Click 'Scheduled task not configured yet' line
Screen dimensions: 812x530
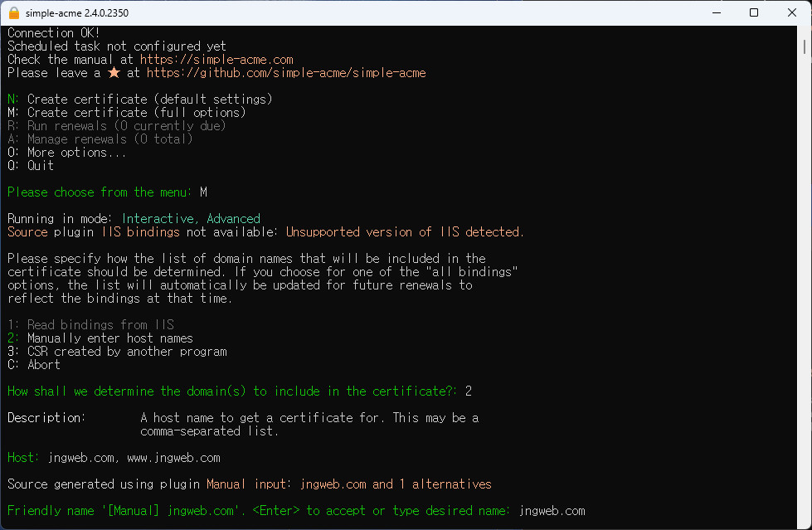pyautogui.click(x=116, y=46)
